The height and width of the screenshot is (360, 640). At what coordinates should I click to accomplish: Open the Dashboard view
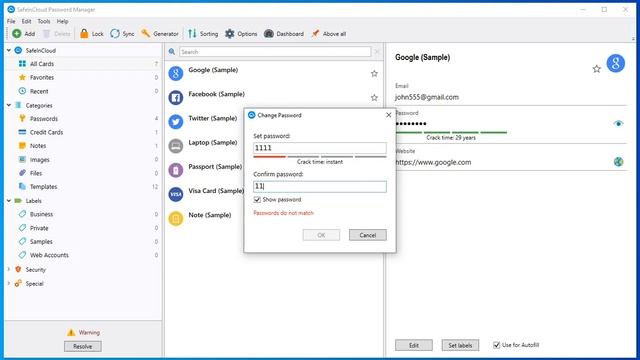[284, 34]
